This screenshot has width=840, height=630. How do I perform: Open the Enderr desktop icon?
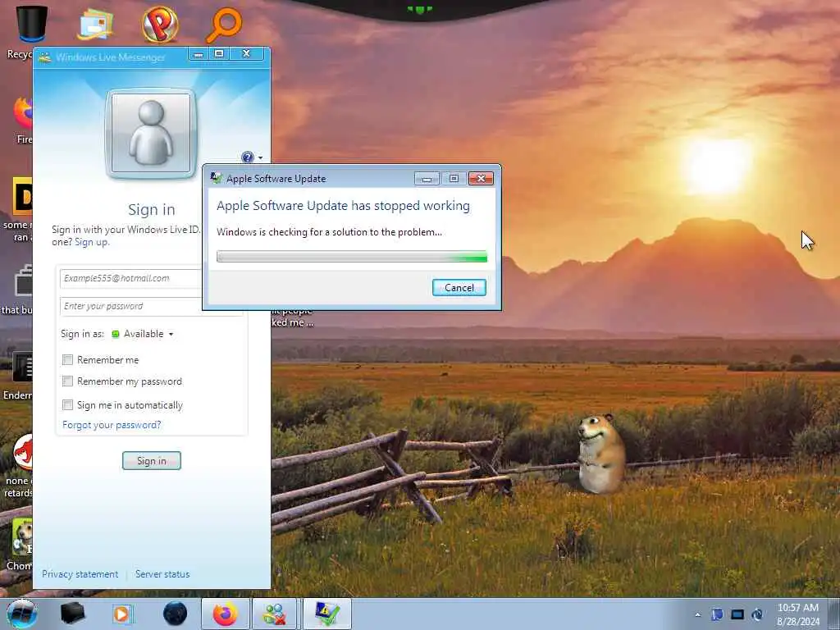click(21, 375)
